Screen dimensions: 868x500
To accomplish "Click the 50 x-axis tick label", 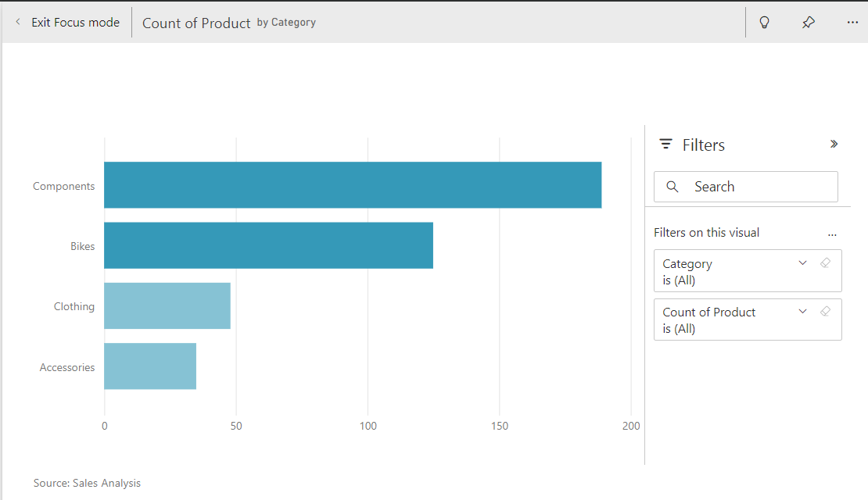I will [x=236, y=426].
